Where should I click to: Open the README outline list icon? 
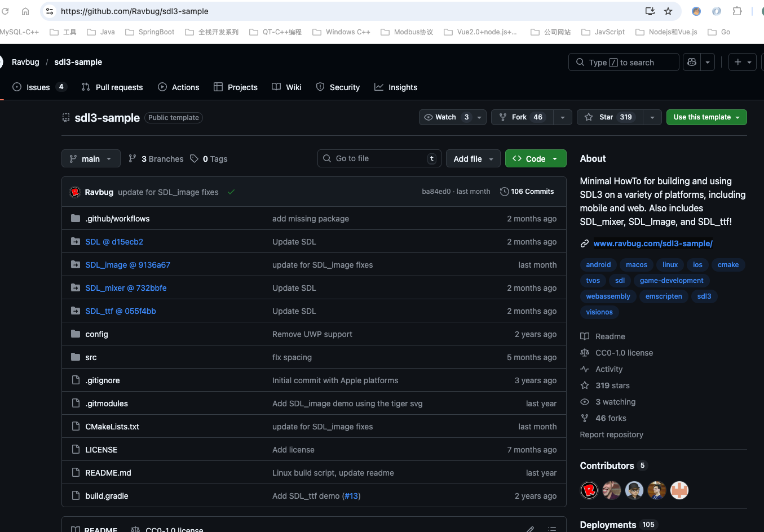552,529
